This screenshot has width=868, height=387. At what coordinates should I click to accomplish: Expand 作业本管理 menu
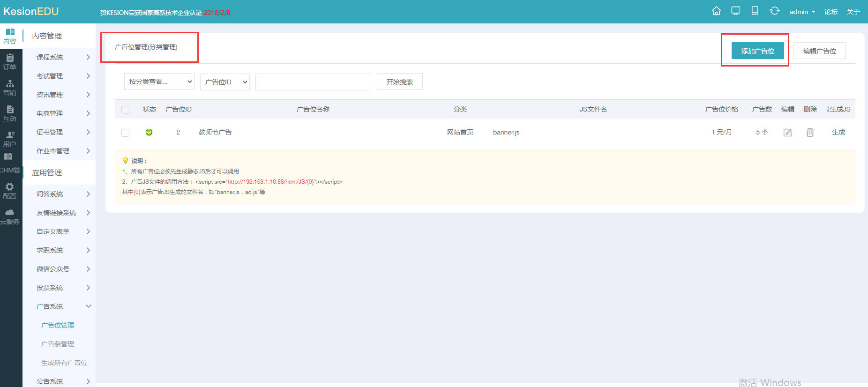59,151
